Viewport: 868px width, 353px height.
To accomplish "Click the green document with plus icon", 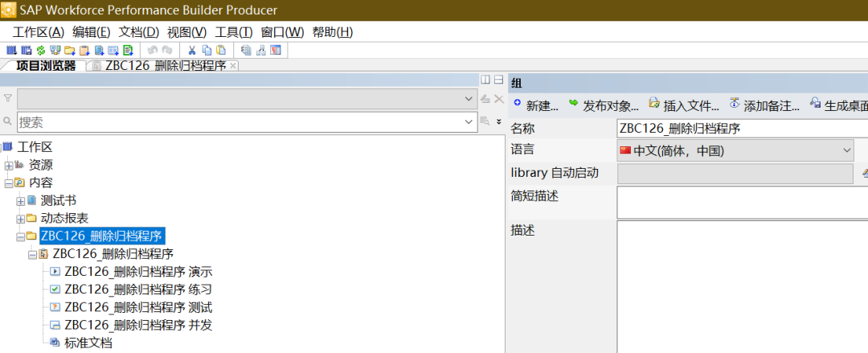I will tap(129, 51).
